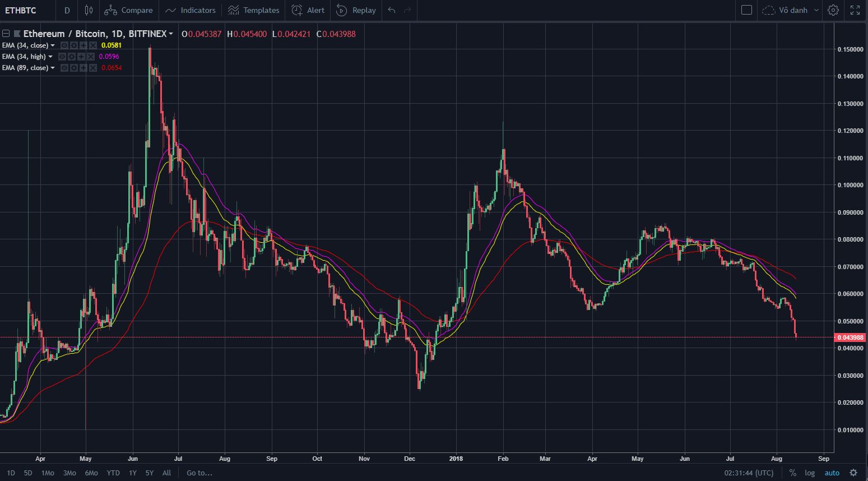The image size is (868, 481).
Task: Open the Templates menu
Action: [254, 10]
